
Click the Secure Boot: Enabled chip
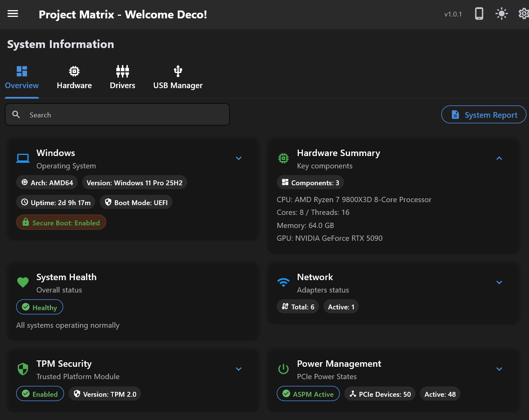(x=61, y=222)
